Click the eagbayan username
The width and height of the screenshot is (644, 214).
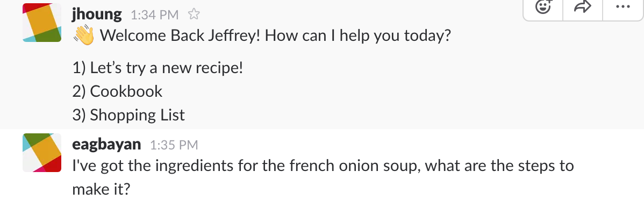point(106,145)
